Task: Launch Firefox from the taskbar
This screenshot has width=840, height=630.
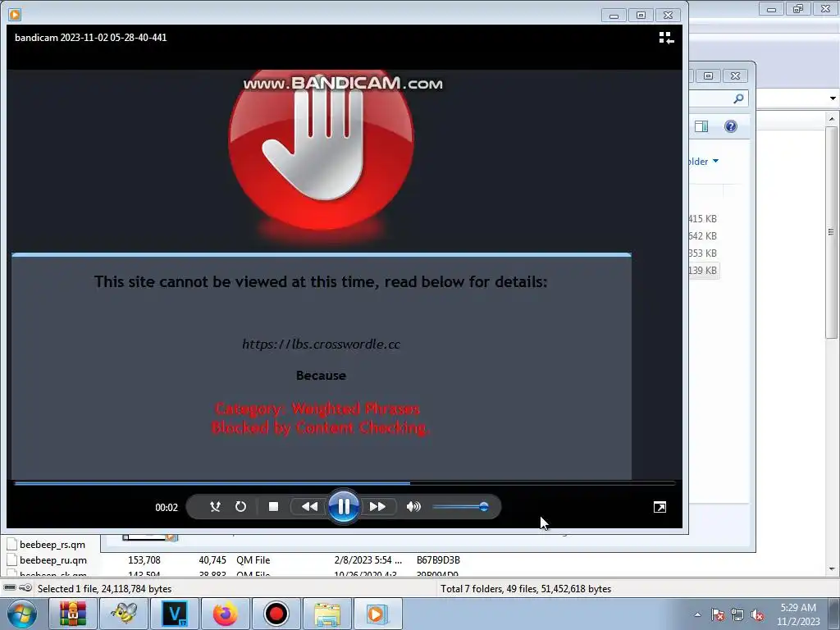Action: [x=225, y=614]
